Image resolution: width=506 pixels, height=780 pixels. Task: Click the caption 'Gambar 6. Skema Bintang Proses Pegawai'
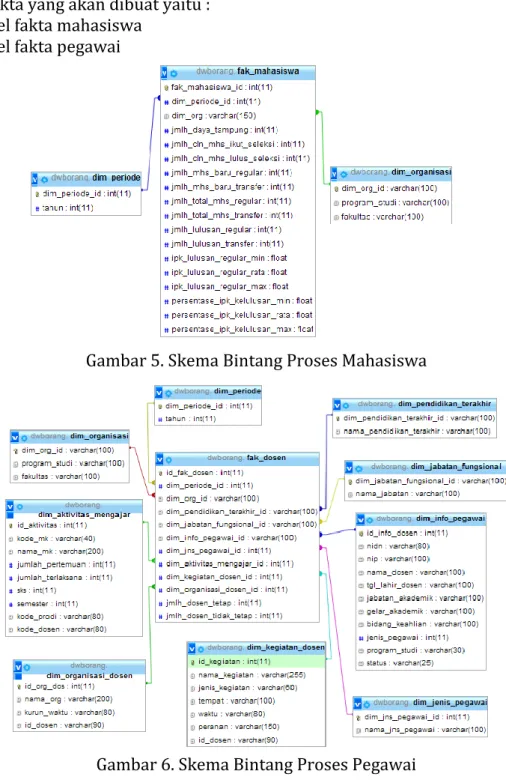(x=256, y=764)
